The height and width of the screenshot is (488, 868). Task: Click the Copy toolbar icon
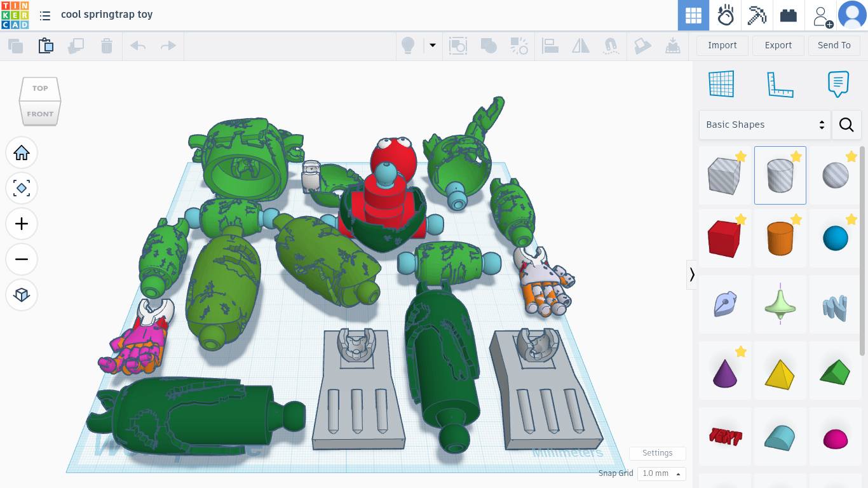click(x=15, y=46)
